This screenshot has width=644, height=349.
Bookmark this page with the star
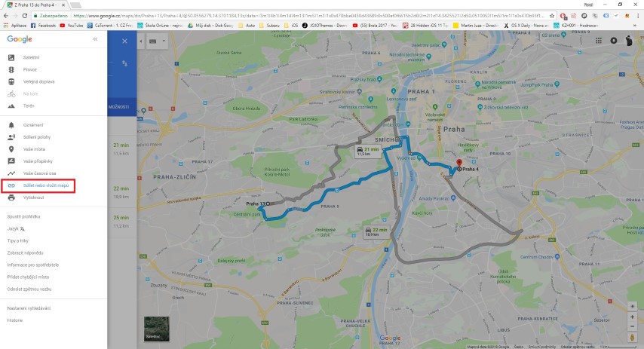(552, 16)
